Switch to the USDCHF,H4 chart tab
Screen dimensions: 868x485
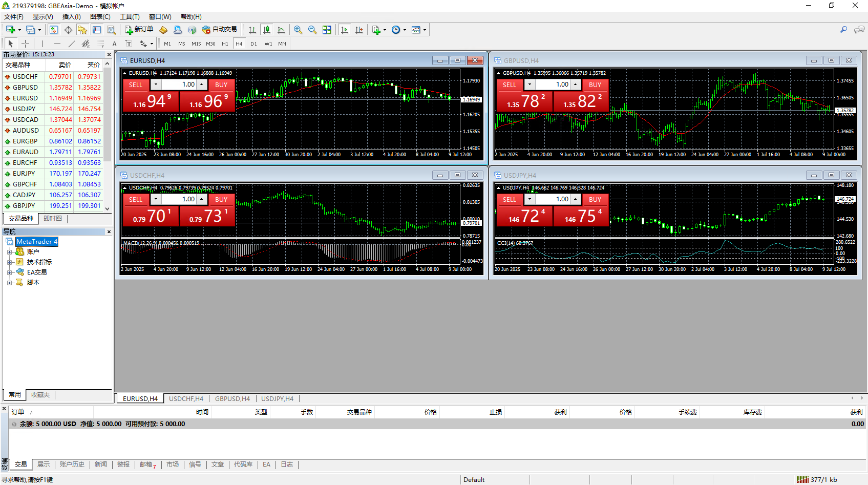[x=186, y=398]
